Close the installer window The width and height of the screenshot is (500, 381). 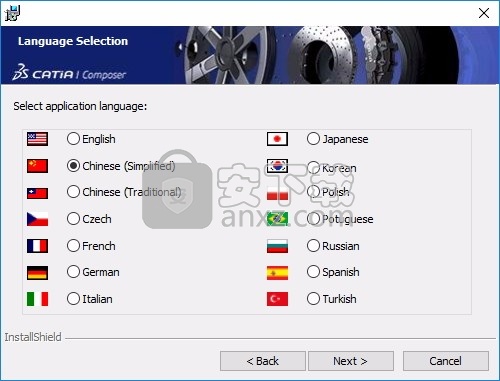coord(484,13)
